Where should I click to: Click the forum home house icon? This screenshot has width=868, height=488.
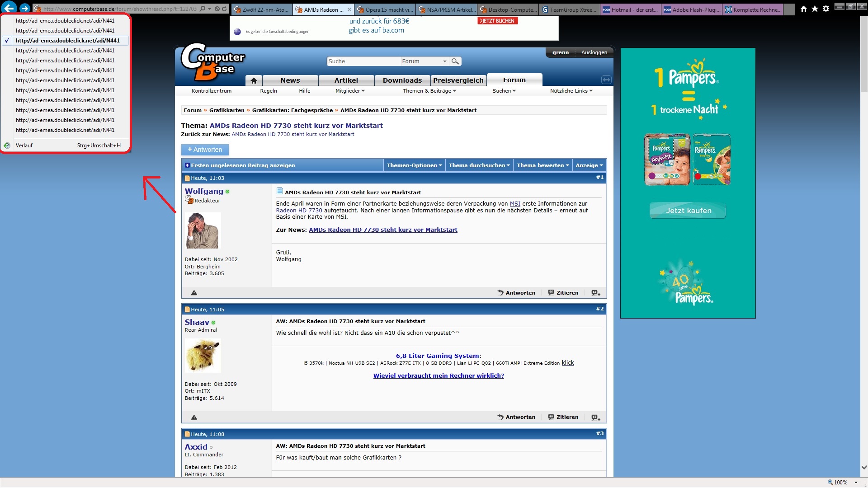(254, 80)
